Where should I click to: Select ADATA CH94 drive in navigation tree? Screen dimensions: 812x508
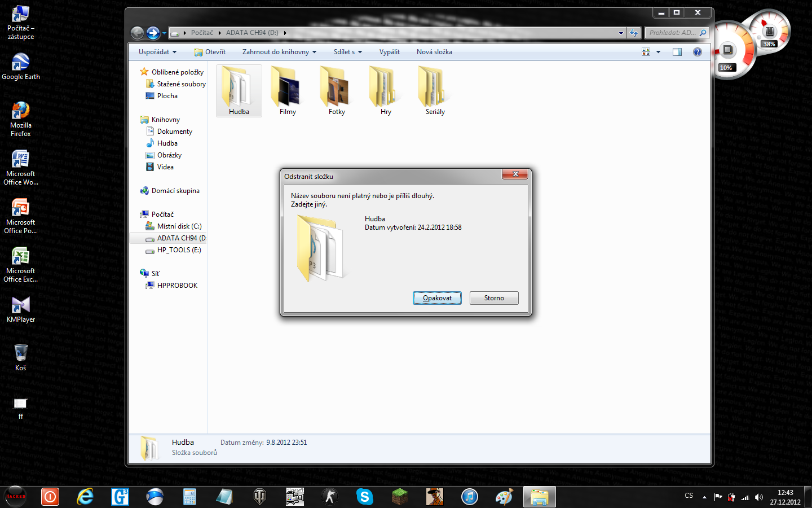coord(168,238)
